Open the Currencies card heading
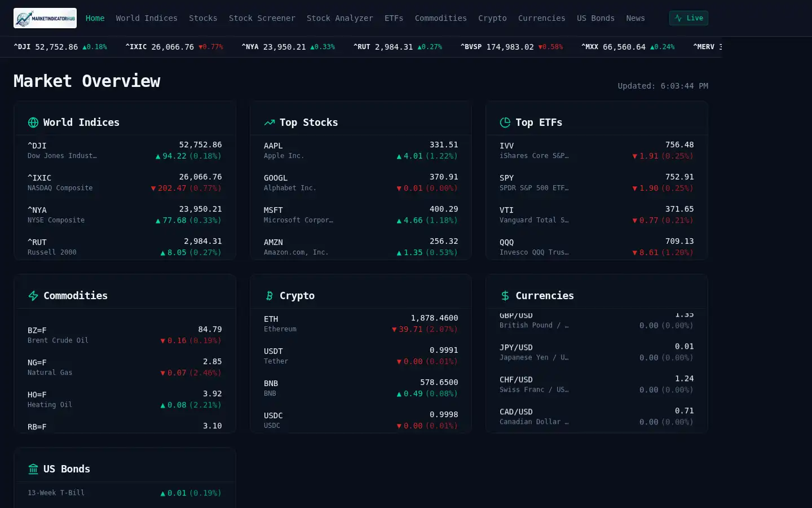The height and width of the screenshot is (508, 812). click(x=545, y=296)
